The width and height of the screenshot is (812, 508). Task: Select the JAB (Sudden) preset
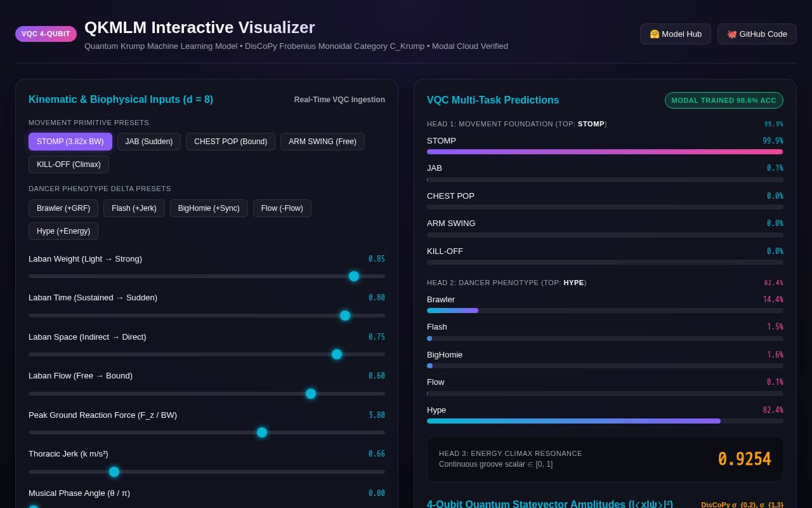tap(149, 142)
